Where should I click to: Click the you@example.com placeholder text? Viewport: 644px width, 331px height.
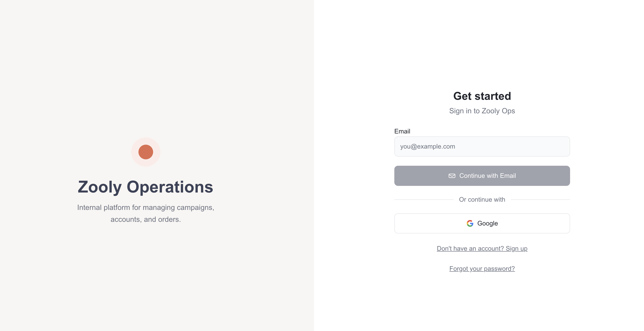428,147
